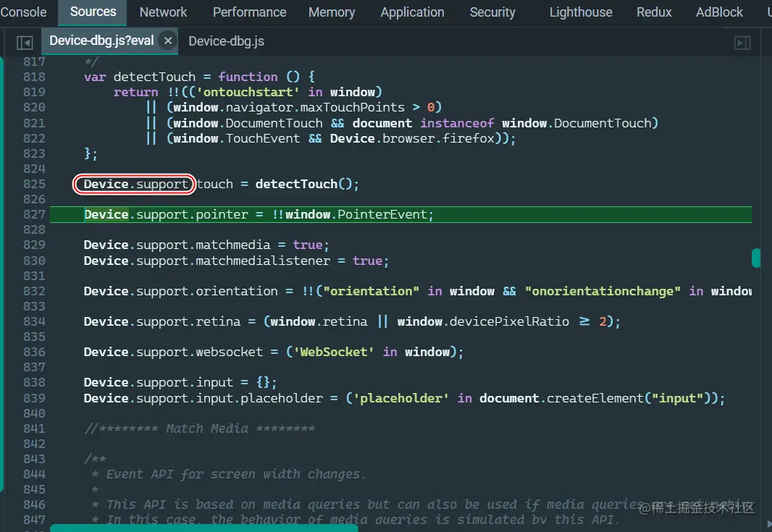Open the Application panel tab

(x=412, y=12)
